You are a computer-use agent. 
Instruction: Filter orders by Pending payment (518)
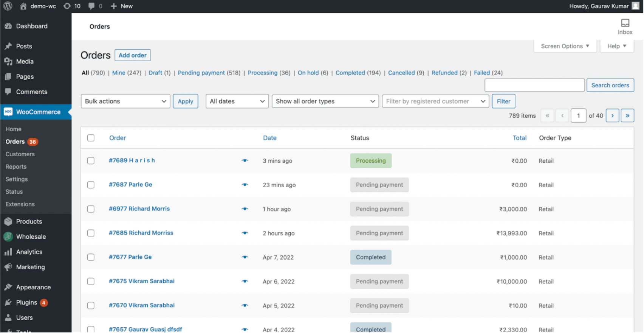[x=209, y=73]
